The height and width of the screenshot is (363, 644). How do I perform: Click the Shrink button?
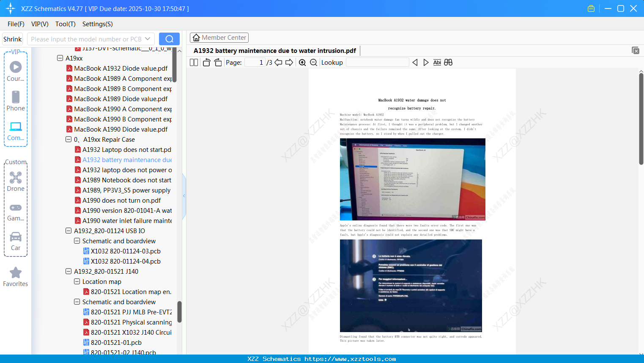pyautogui.click(x=13, y=39)
